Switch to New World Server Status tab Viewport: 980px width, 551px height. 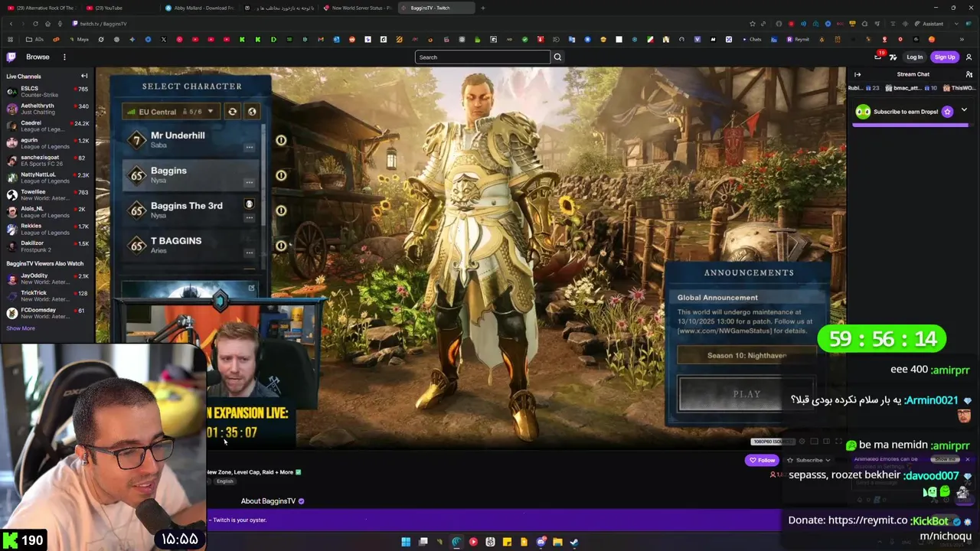click(357, 8)
